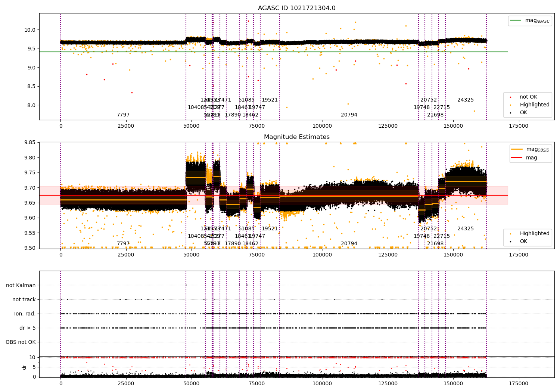Click OBSID 19521 label in top plot
The width and height of the screenshot is (560, 392).
coord(270,100)
